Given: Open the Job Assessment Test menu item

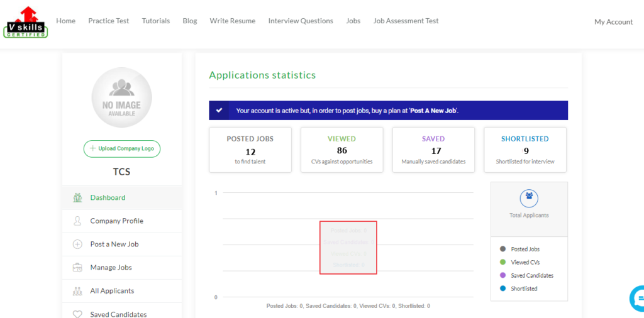Looking at the screenshot, I should 406,21.
